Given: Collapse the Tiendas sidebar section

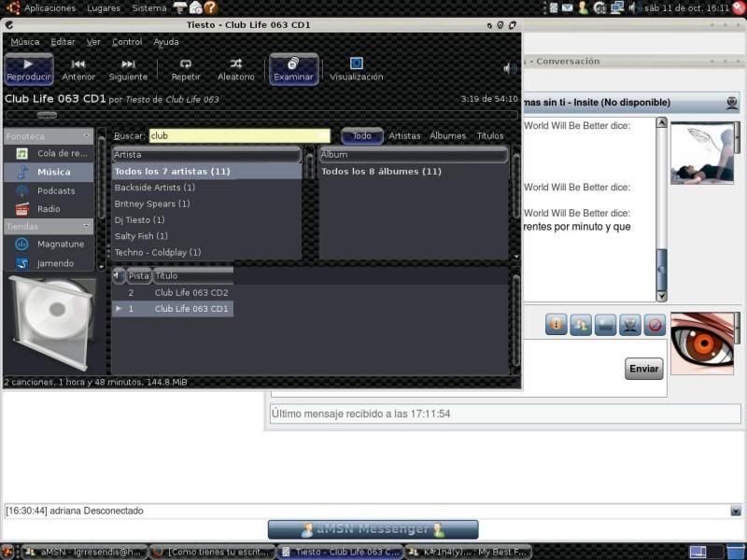Looking at the screenshot, I should [86, 226].
